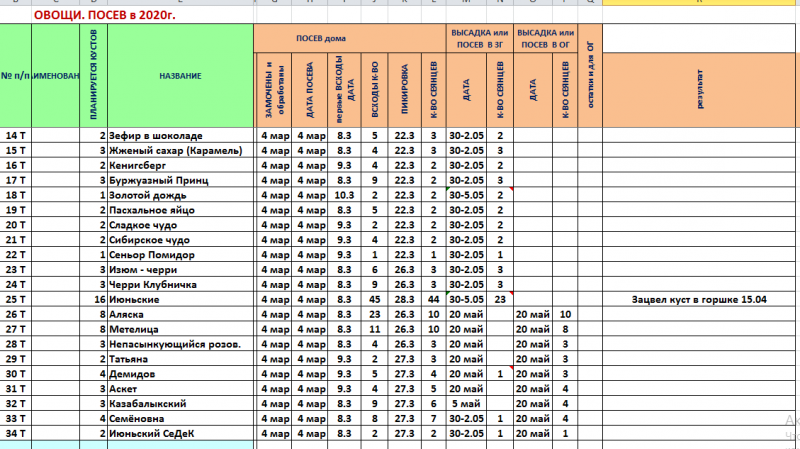
Task: Select the '5 май' date cell
Action: tap(466, 404)
